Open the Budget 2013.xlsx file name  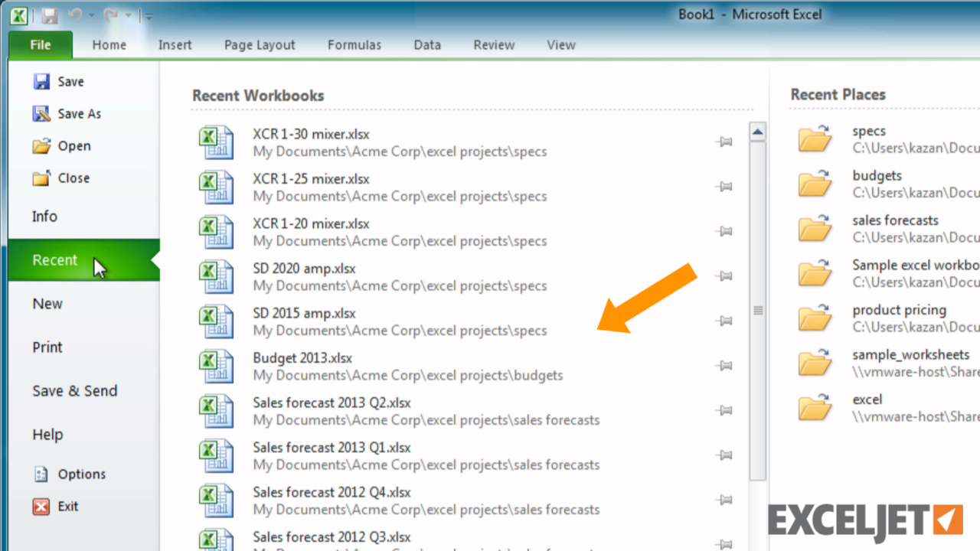pyautogui.click(x=302, y=358)
